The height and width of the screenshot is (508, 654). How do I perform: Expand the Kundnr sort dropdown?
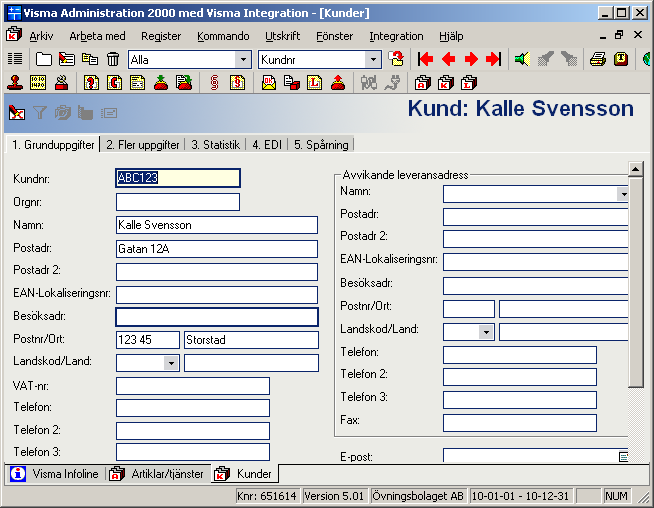(x=373, y=60)
